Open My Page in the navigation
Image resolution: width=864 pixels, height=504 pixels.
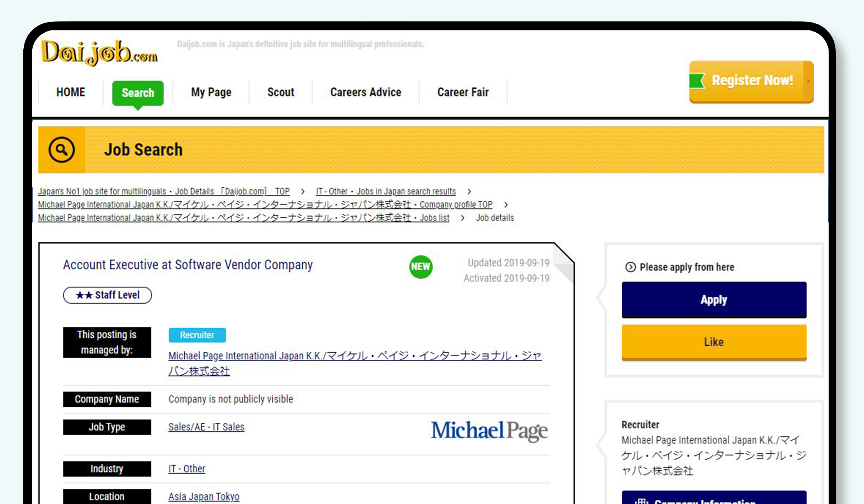(x=211, y=92)
